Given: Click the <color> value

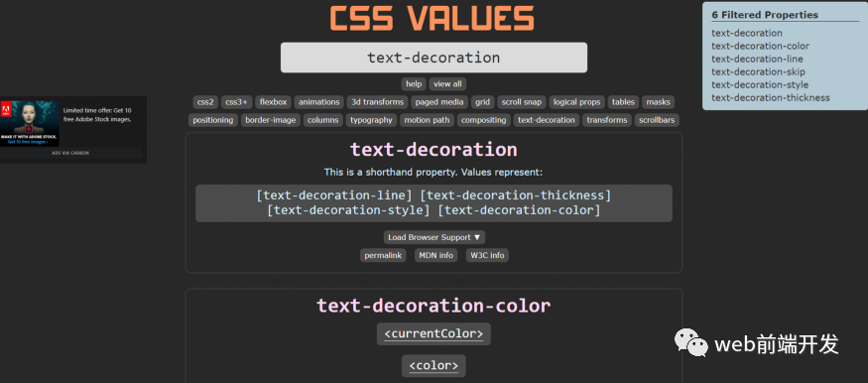Looking at the screenshot, I should coord(434,366).
